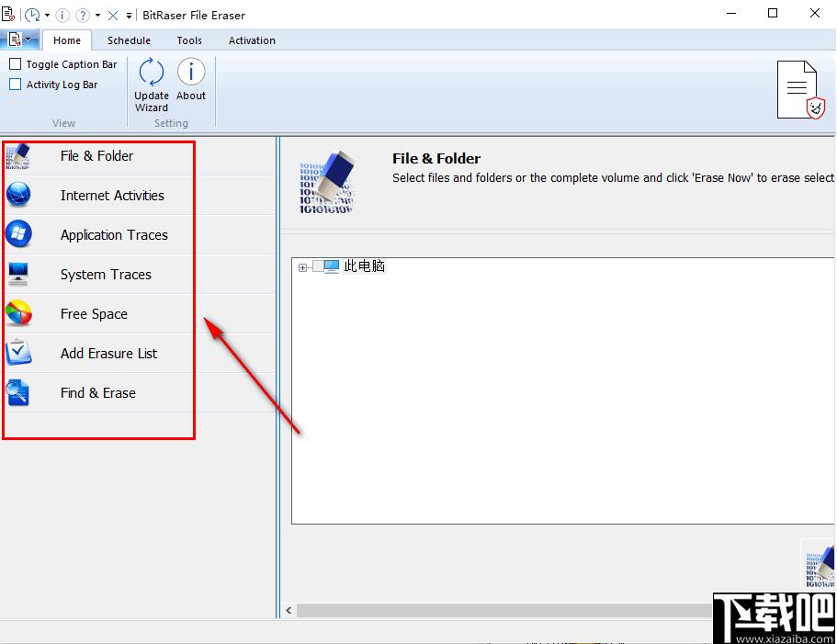Click the System Traces monitor icon
The width and height of the screenshot is (837, 644).
tap(18, 274)
